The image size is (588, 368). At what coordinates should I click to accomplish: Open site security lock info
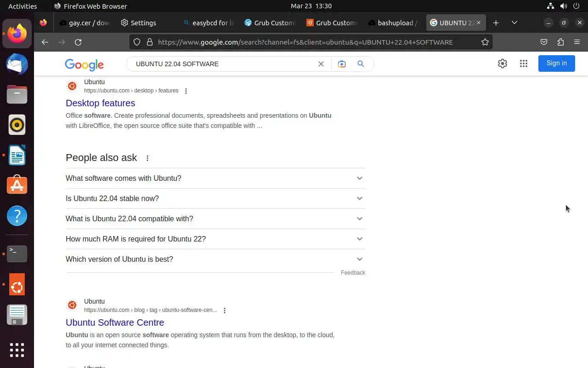[x=149, y=42]
